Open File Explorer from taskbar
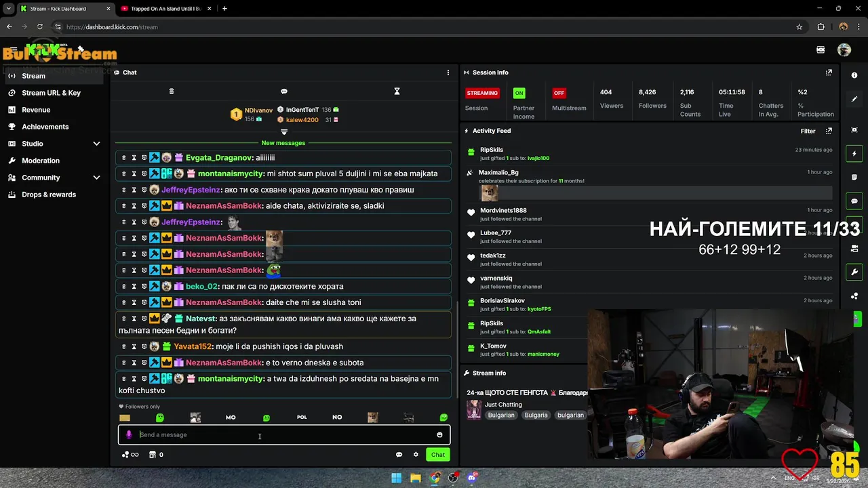Image resolution: width=868 pixels, height=488 pixels. point(416,478)
